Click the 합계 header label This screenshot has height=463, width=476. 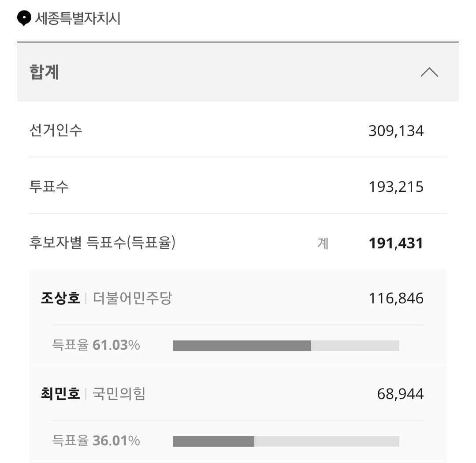[x=45, y=72]
